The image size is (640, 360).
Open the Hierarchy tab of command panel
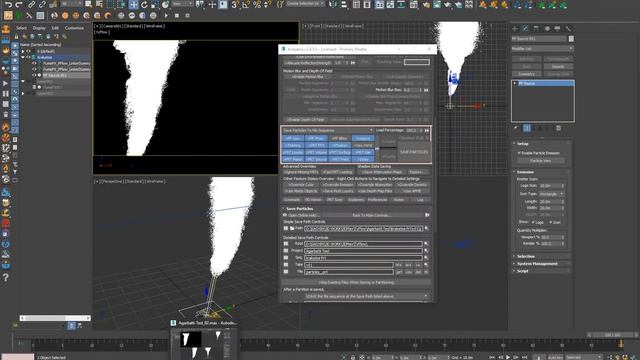click(536, 29)
